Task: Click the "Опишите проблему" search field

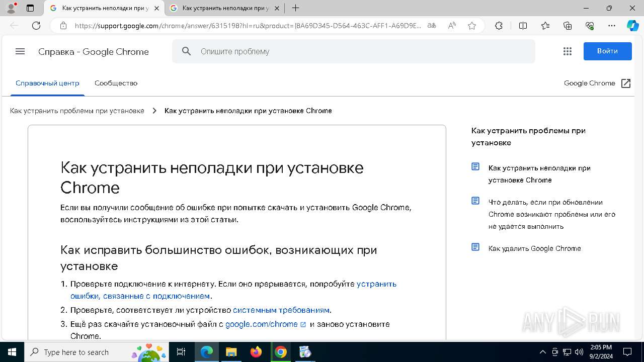Action: [354, 51]
